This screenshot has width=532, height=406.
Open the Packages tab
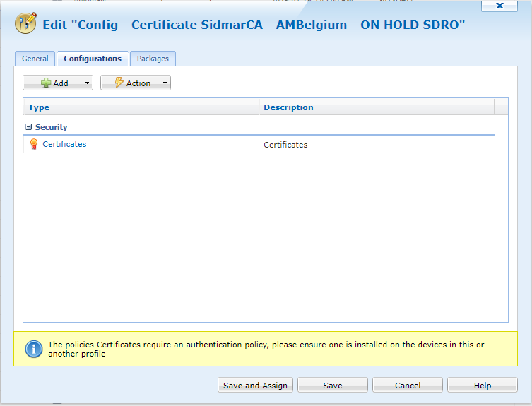(153, 59)
